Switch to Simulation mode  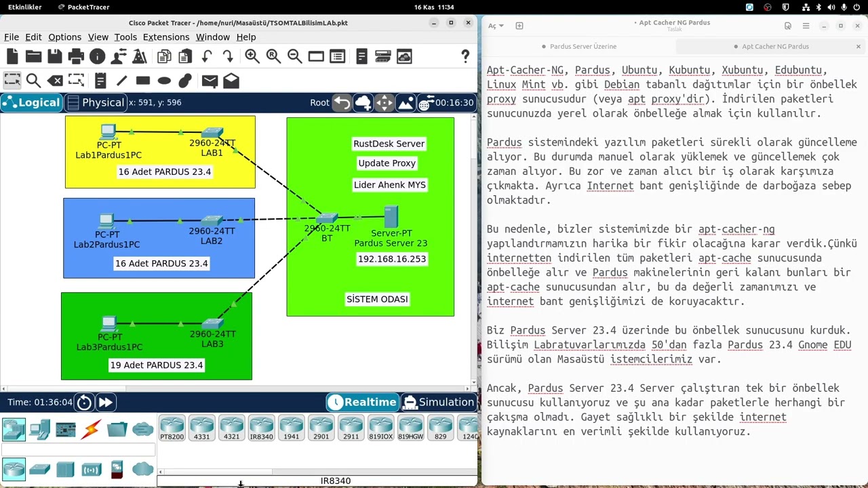(439, 402)
